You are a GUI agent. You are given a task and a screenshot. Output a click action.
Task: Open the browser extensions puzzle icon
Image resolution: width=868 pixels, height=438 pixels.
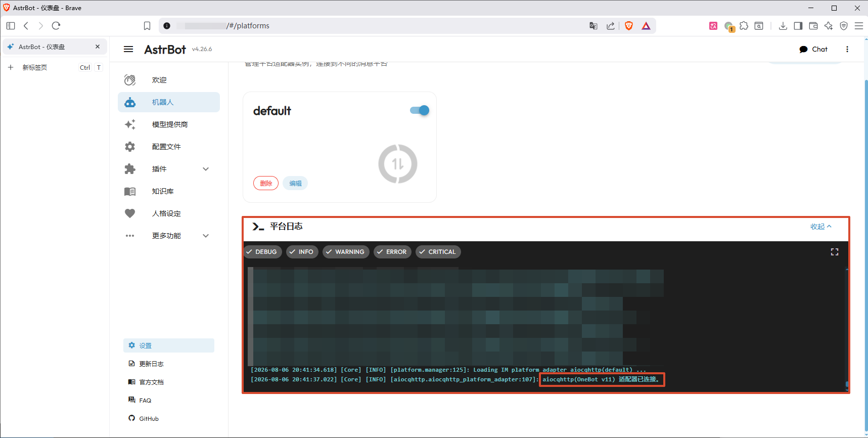pos(744,26)
